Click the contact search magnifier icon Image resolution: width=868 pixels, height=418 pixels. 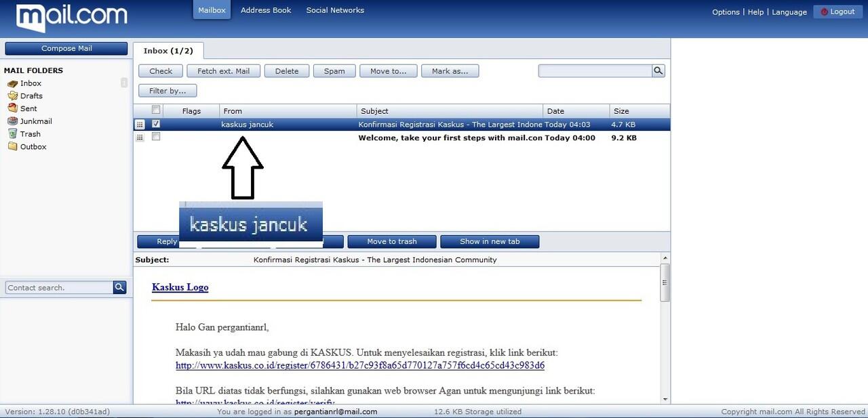(119, 287)
